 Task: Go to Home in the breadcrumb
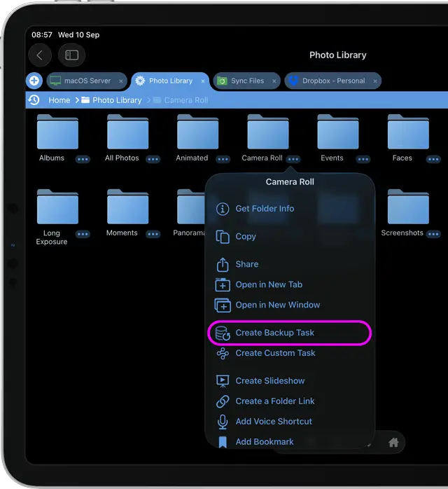[x=59, y=100]
